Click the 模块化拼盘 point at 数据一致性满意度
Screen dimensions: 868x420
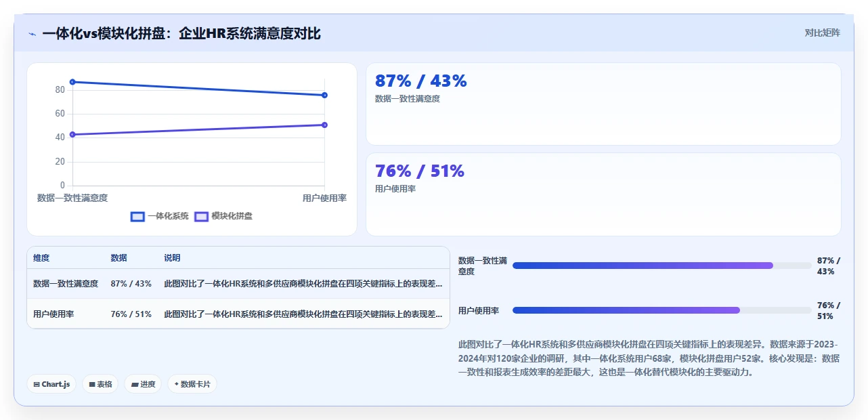pyautogui.click(x=72, y=134)
